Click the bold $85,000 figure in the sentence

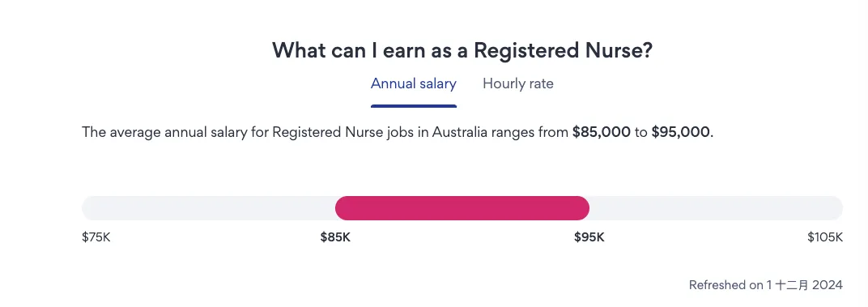click(x=601, y=133)
